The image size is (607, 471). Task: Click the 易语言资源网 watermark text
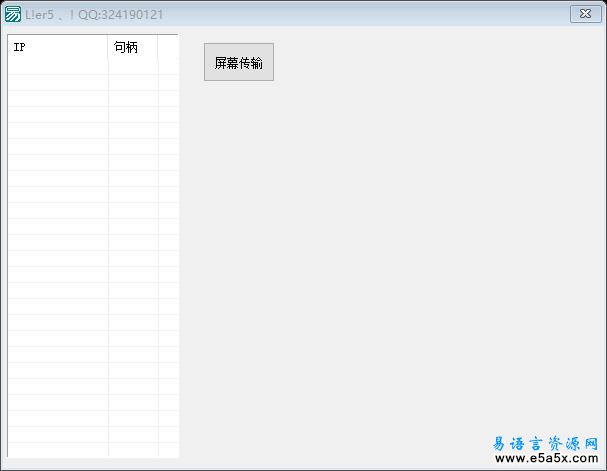coord(546,443)
